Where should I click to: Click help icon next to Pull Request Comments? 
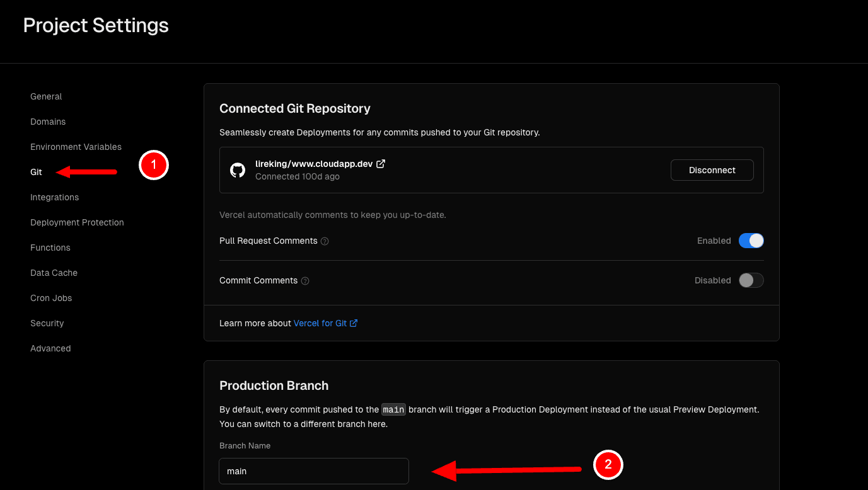(x=325, y=241)
